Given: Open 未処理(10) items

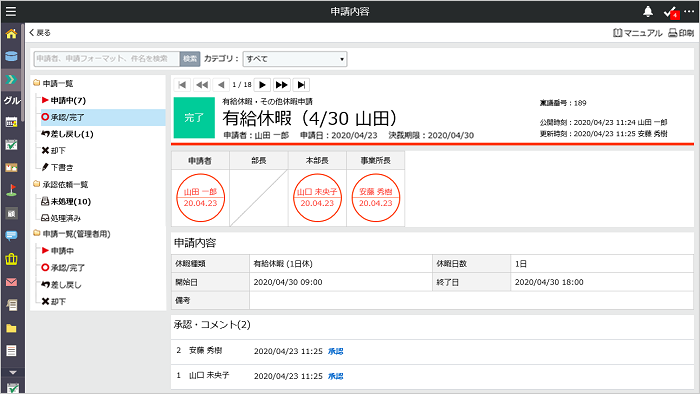Looking at the screenshot, I should coord(66,201).
